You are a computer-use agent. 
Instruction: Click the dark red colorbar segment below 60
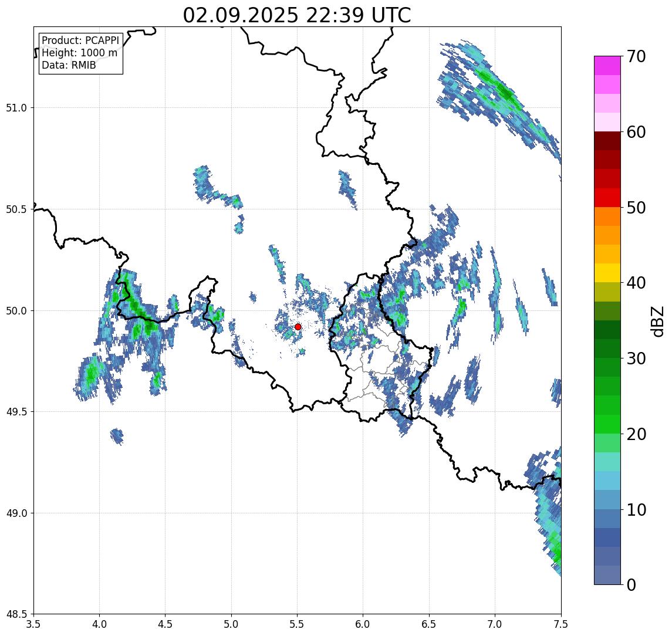(607, 141)
